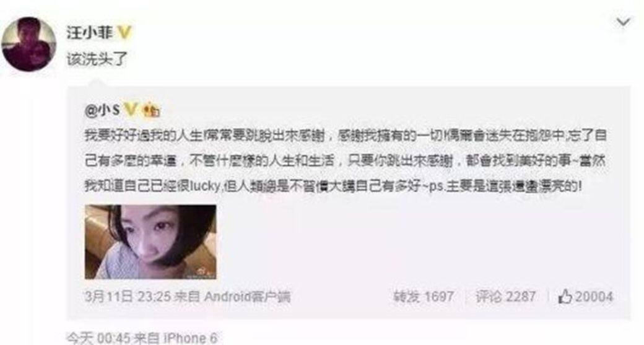Click the verified V badge next to 小S
The image size is (644, 345).
point(131,110)
